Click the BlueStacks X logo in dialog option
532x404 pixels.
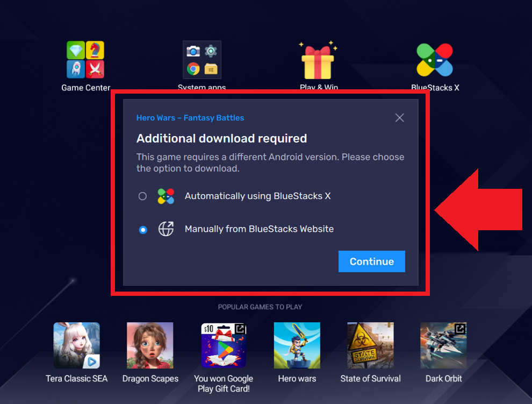pos(166,196)
